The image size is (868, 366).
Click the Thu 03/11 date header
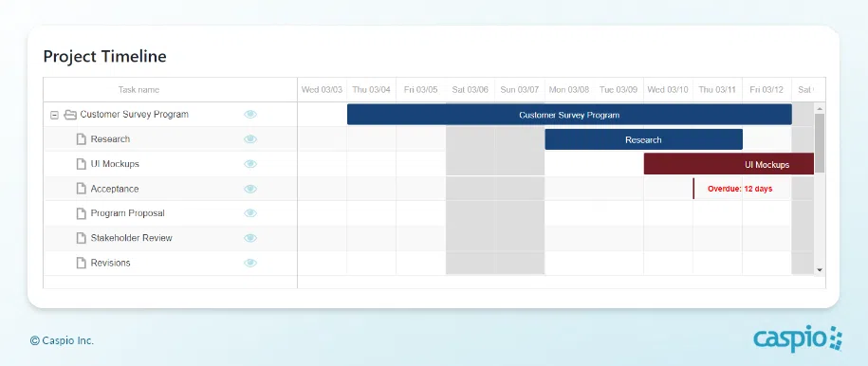(717, 90)
